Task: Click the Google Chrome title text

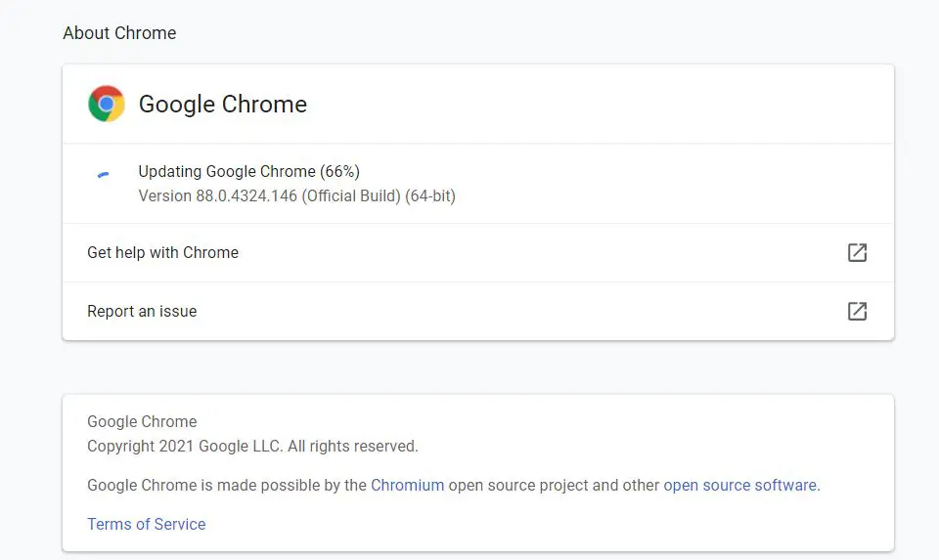Action: click(x=223, y=105)
